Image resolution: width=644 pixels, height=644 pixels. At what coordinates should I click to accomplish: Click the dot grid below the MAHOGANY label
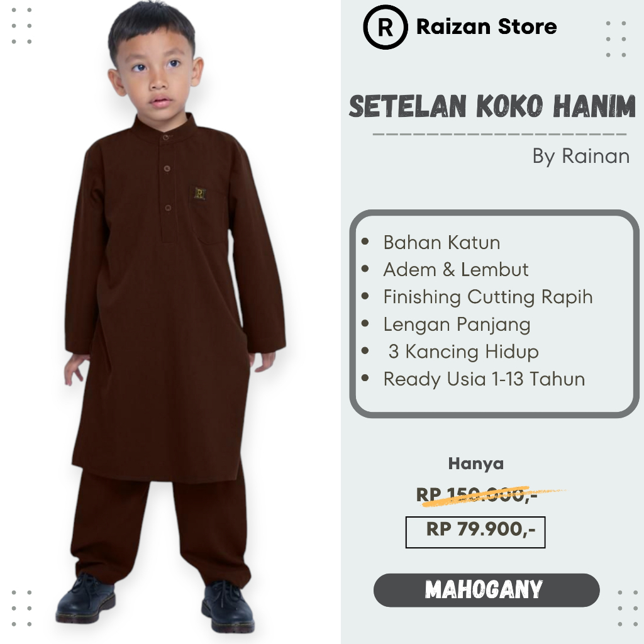623,608
